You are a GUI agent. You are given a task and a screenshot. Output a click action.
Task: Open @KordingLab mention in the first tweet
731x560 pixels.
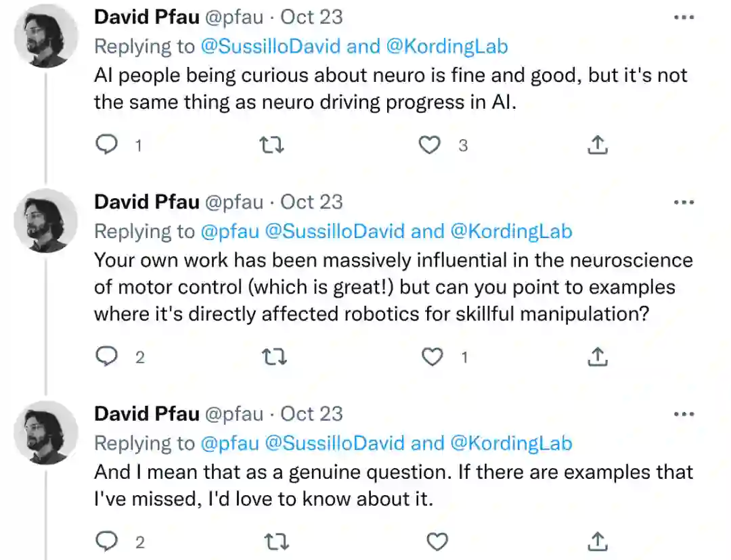(447, 47)
